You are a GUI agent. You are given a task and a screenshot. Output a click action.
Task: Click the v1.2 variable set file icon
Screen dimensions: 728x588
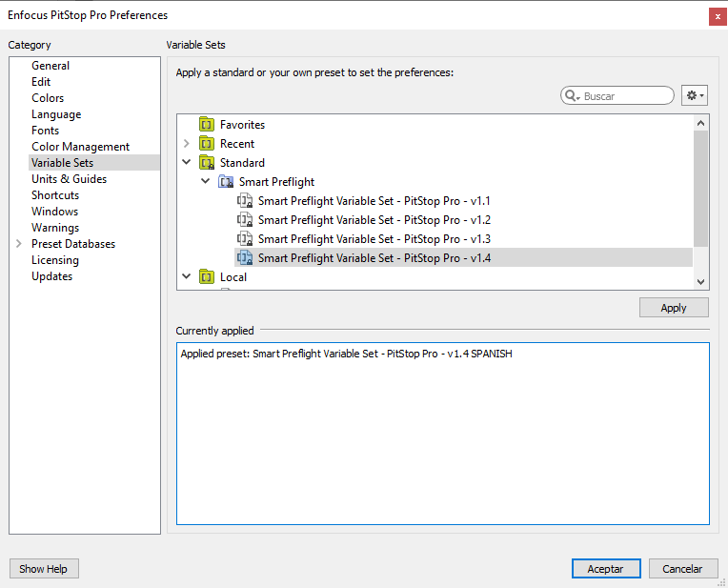click(x=245, y=220)
